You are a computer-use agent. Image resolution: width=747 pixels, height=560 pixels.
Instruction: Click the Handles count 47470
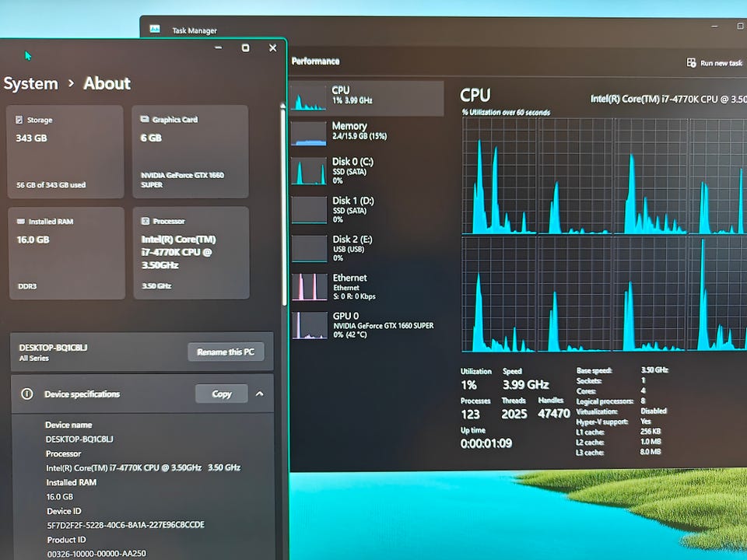coord(553,413)
